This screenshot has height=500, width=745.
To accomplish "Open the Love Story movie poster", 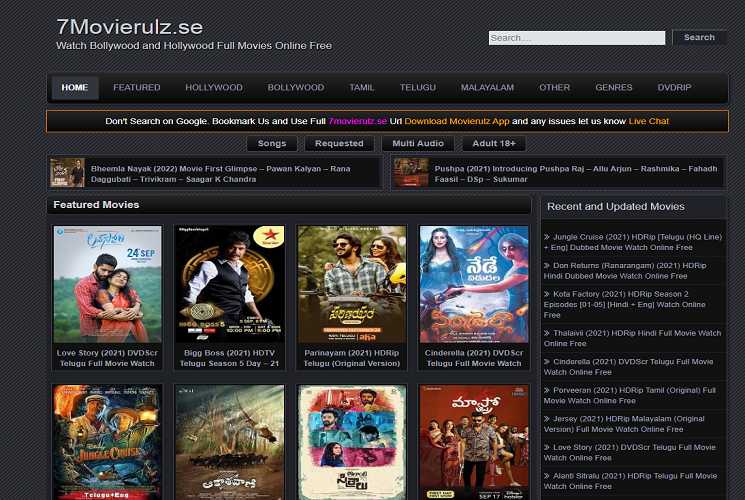I will tap(107, 284).
